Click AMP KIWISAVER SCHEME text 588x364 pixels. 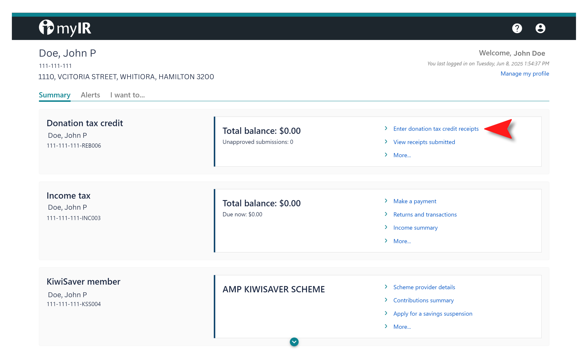(x=274, y=289)
